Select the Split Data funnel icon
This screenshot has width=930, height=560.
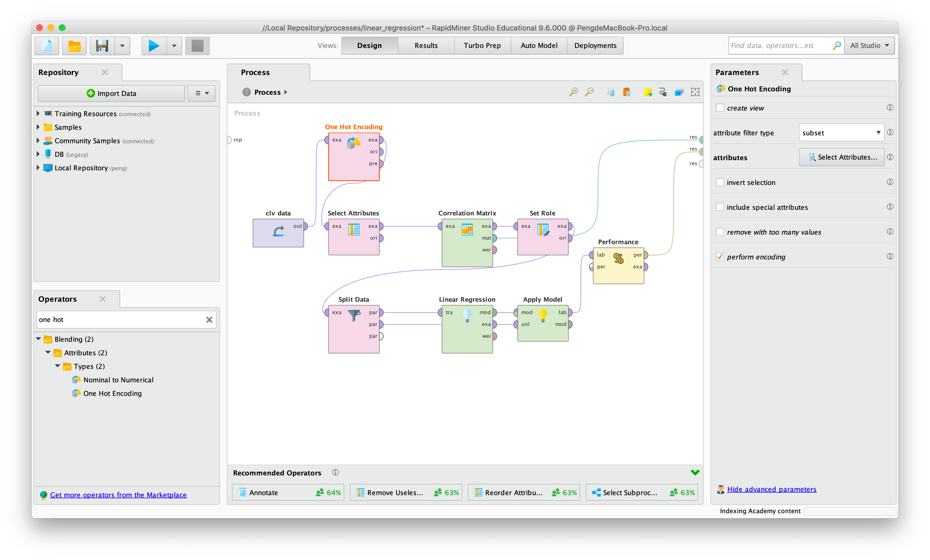tap(354, 315)
